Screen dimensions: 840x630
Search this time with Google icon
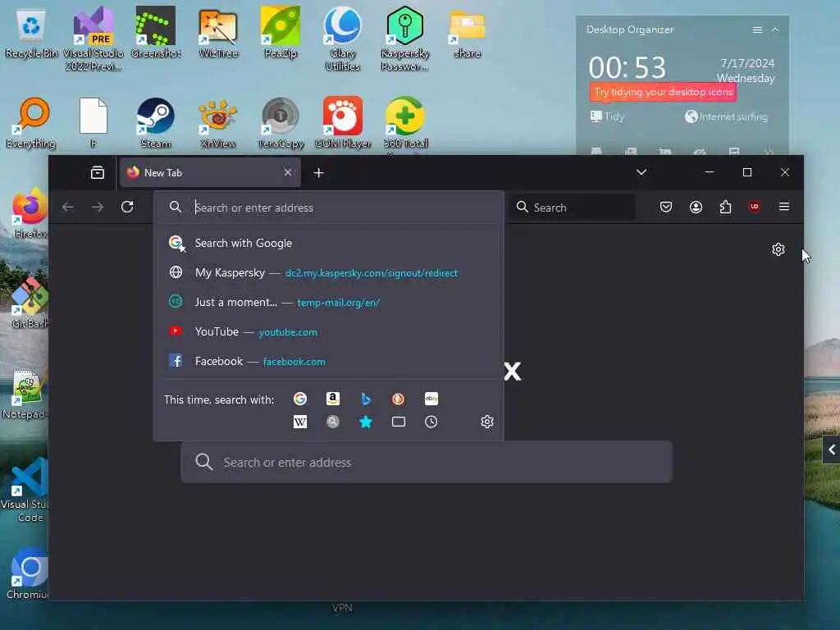coord(300,399)
